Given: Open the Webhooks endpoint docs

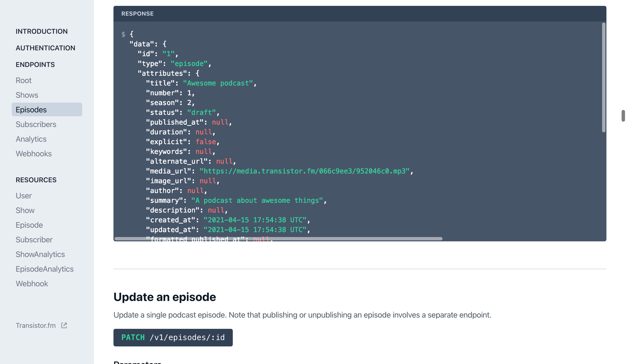Looking at the screenshot, I should tap(34, 154).
